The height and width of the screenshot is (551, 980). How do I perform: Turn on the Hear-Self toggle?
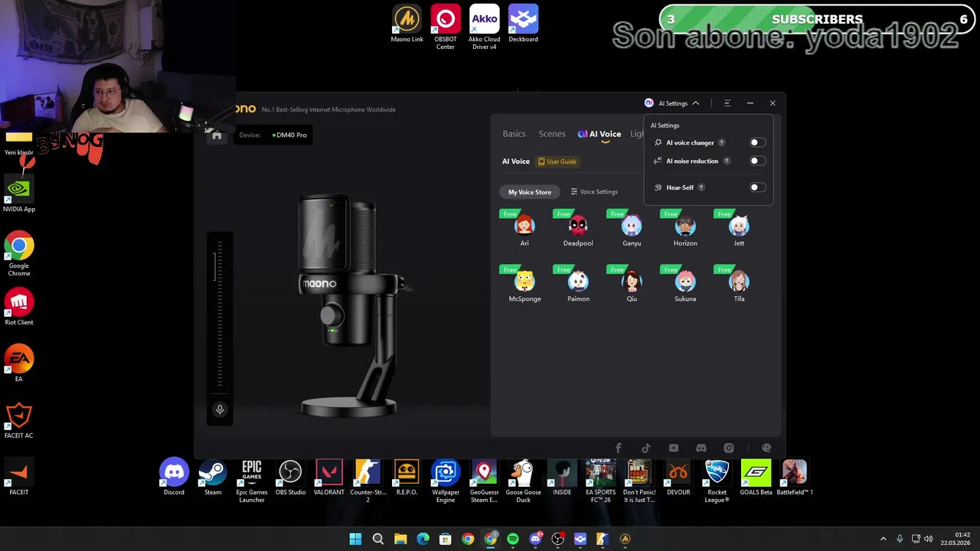pyautogui.click(x=756, y=187)
